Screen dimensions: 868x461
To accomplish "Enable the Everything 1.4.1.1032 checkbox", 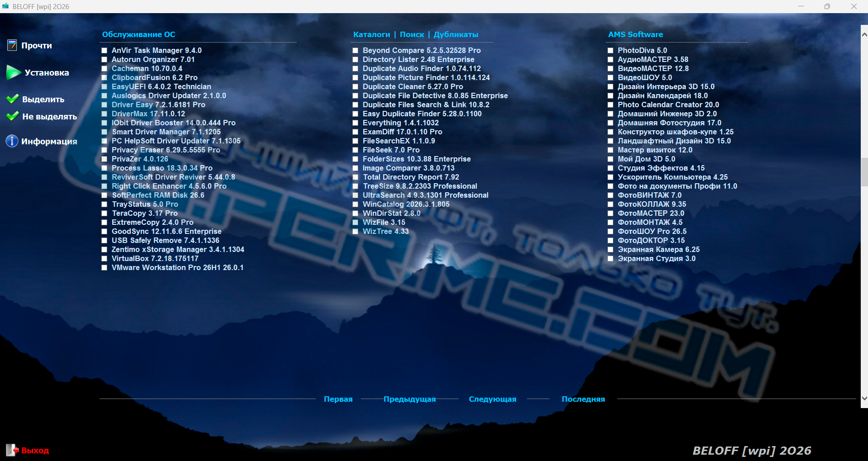I will (356, 123).
